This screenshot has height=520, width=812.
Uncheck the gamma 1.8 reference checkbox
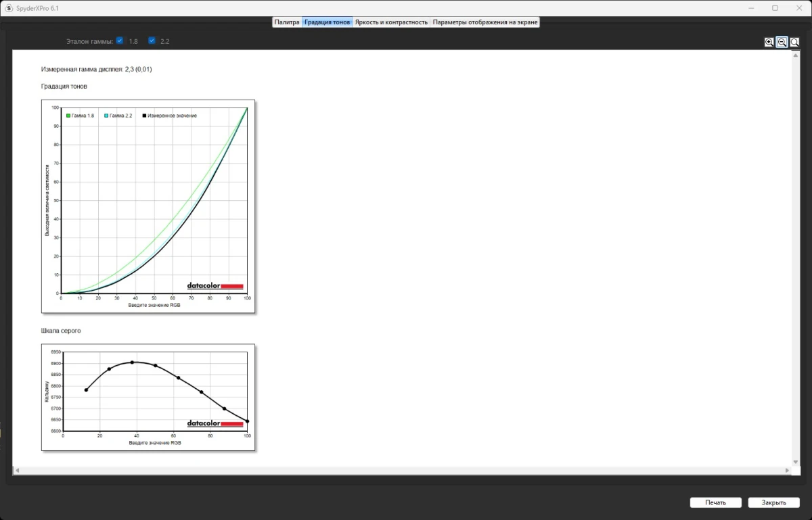pyautogui.click(x=120, y=41)
